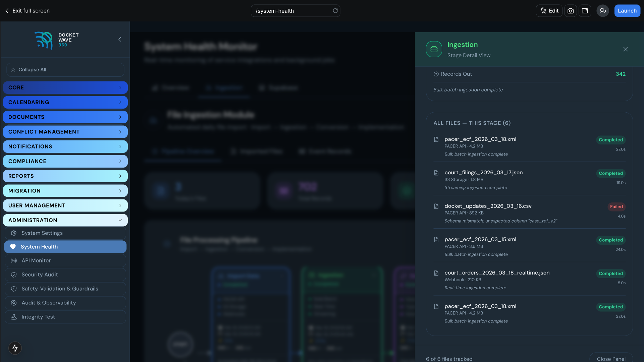The height and width of the screenshot is (362, 644).
Task: Click Exit full screen
Action: [27, 11]
